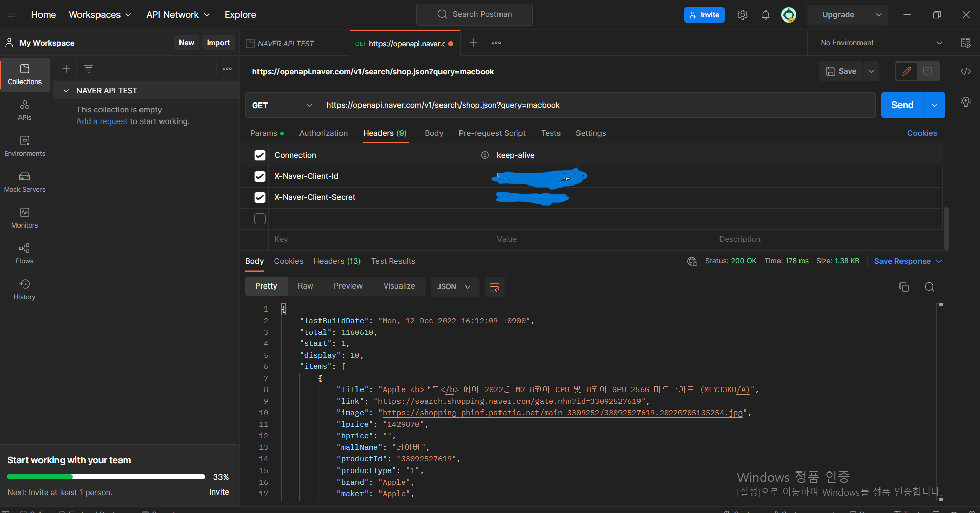Image resolution: width=980 pixels, height=513 pixels.
Task: Click the Search Postman field
Action: point(474,14)
